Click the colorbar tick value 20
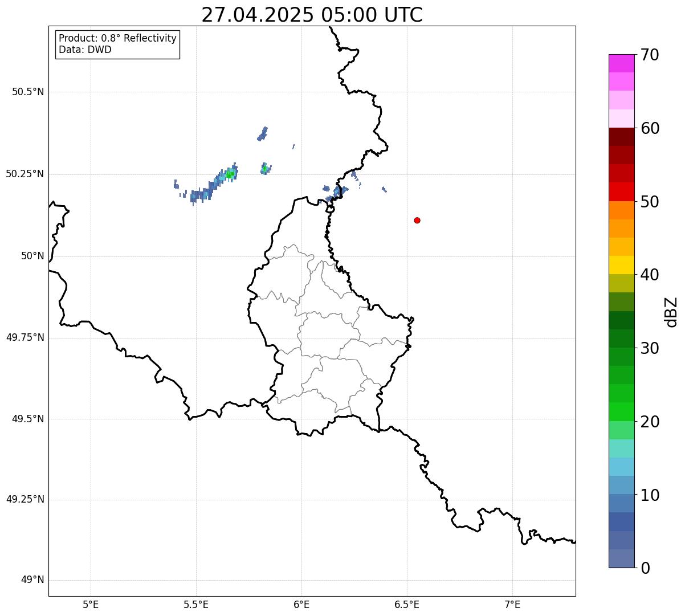Image resolution: width=685 pixels, height=616 pixels. 650,422
